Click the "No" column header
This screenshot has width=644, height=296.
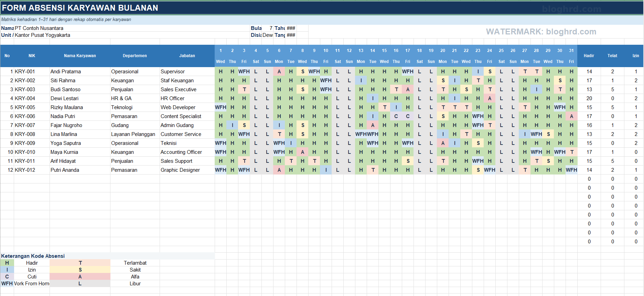(x=7, y=56)
